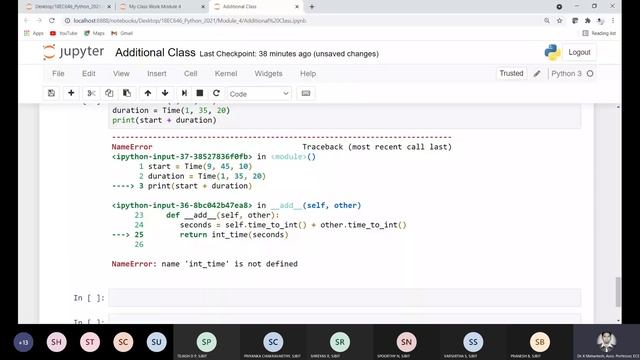Open the Help menu

tap(308, 73)
